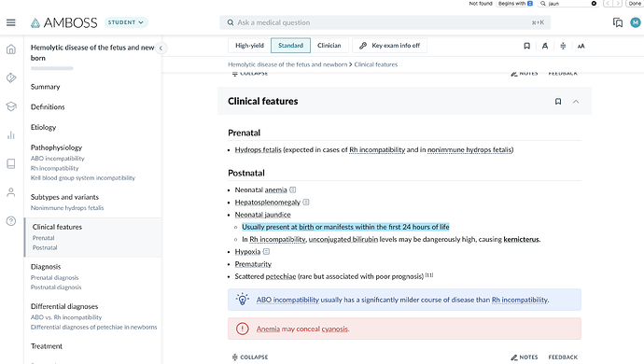
Task: Go to Pathophysiology in outline
Action: tap(56, 147)
